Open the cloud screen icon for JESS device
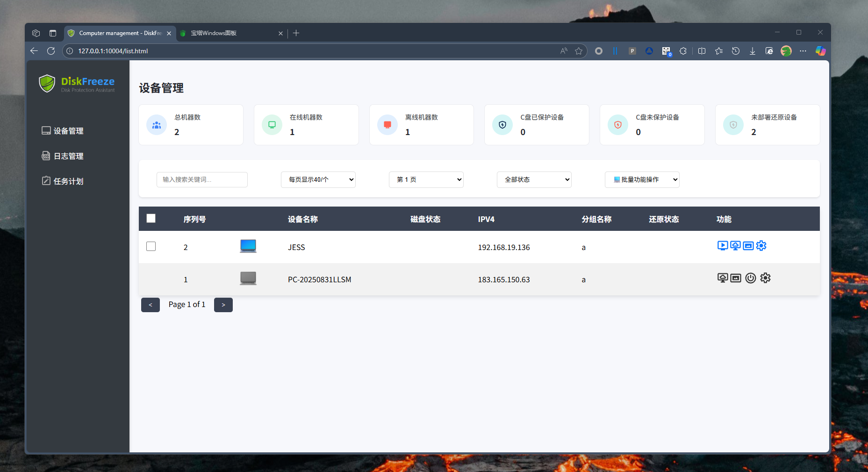The height and width of the screenshot is (472, 868). pos(735,245)
